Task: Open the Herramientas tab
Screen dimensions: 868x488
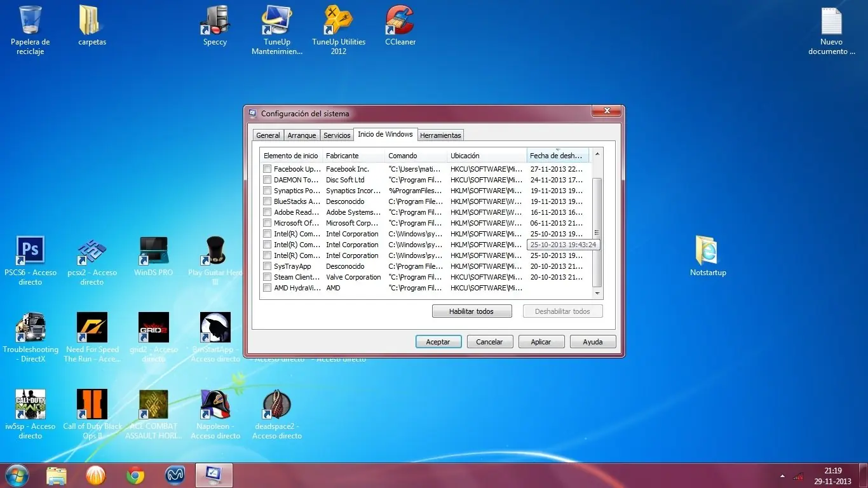Action: pos(440,135)
